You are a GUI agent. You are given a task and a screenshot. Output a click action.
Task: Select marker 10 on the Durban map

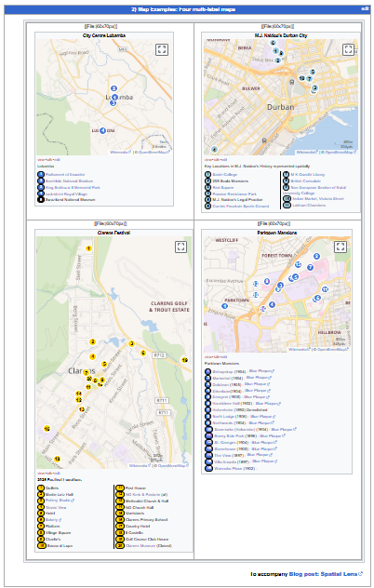(x=301, y=78)
